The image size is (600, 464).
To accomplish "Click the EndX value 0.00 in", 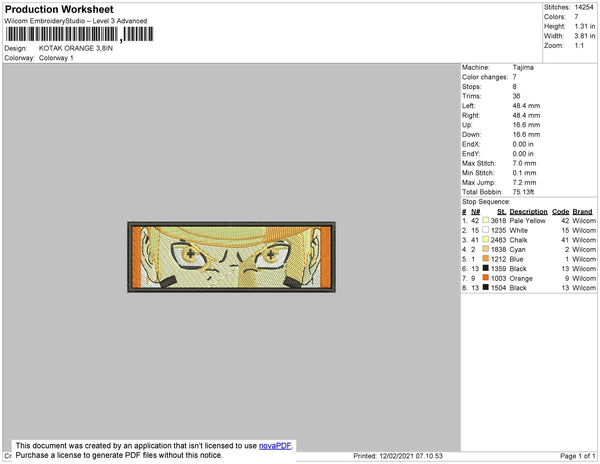I will (x=523, y=144).
